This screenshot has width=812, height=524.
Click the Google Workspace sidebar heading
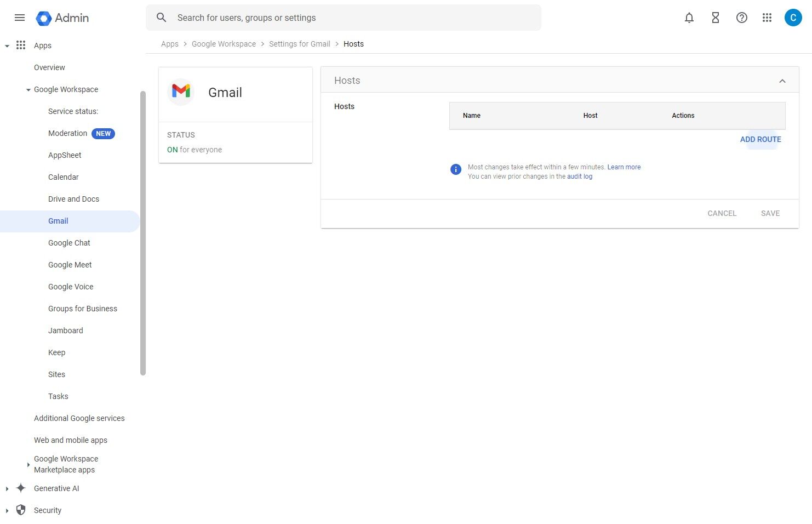(66, 89)
